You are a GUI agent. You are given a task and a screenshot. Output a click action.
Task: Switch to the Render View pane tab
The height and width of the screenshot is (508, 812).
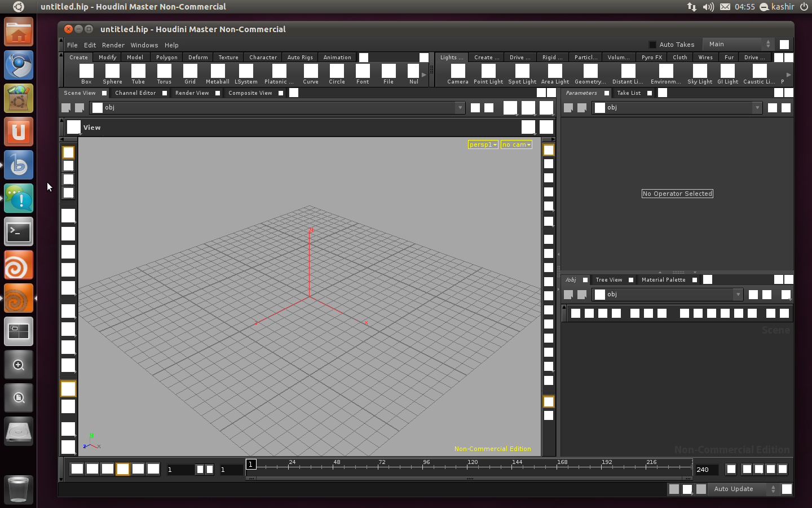[x=192, y=93]
